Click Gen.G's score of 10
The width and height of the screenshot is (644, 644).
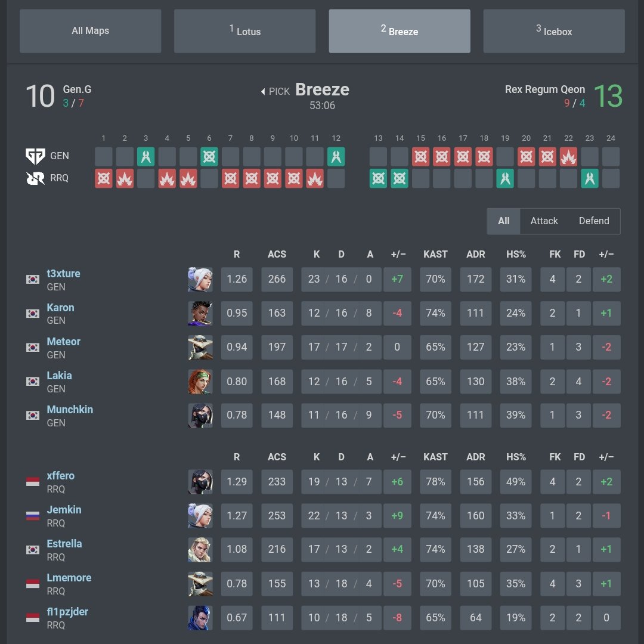click(x=41, y=96)
